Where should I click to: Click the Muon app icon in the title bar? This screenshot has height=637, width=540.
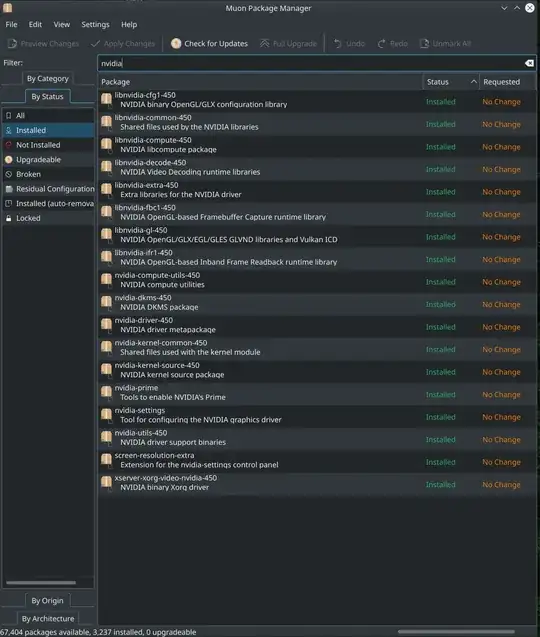[x=7, y=8]
